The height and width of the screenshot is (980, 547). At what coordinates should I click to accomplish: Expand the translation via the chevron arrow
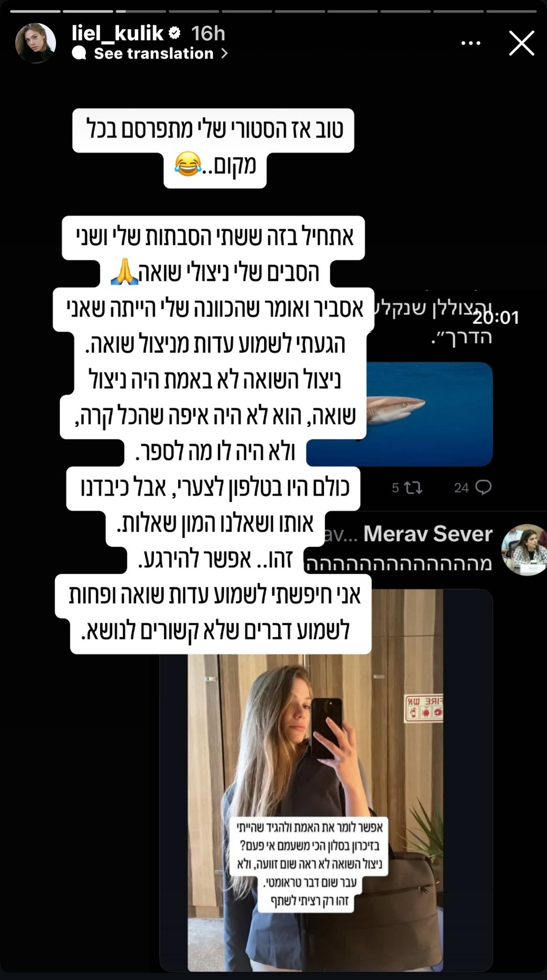point(224,54)
